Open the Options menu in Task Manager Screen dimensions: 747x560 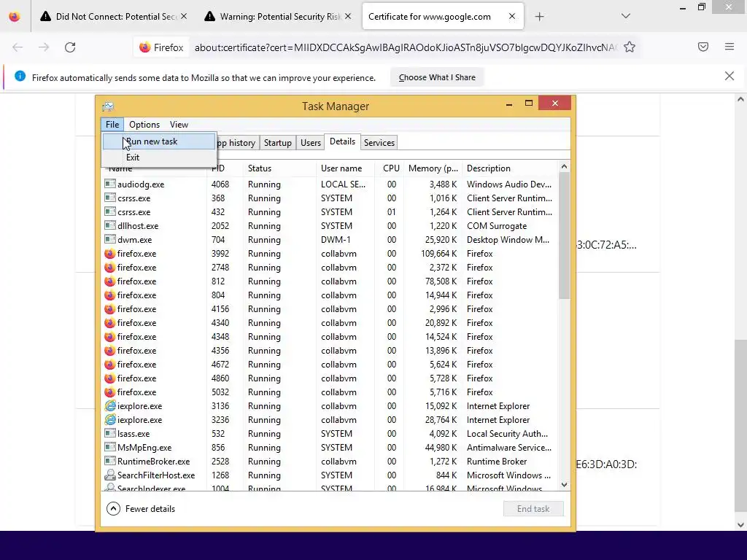(x=144, y=124)
